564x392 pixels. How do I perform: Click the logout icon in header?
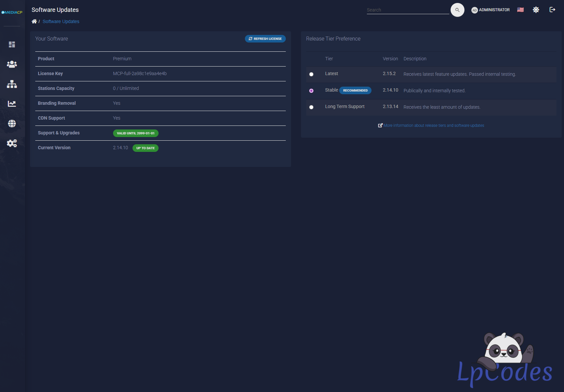(x=552, y=10)
